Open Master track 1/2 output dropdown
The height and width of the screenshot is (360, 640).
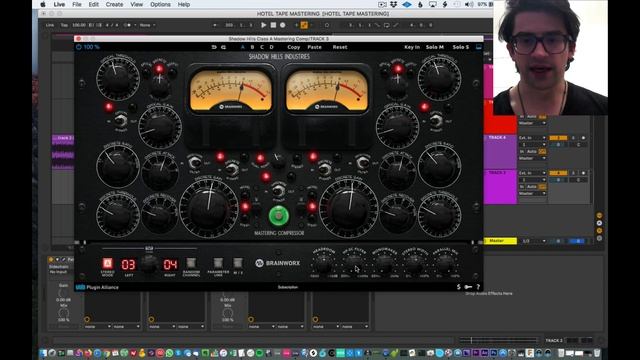point(534,241)
